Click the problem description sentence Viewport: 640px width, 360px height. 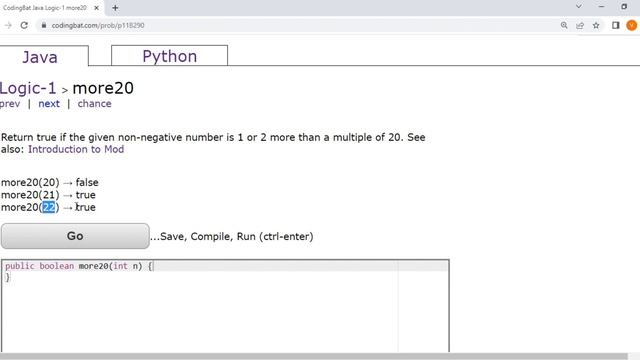(x=213, y=143)
